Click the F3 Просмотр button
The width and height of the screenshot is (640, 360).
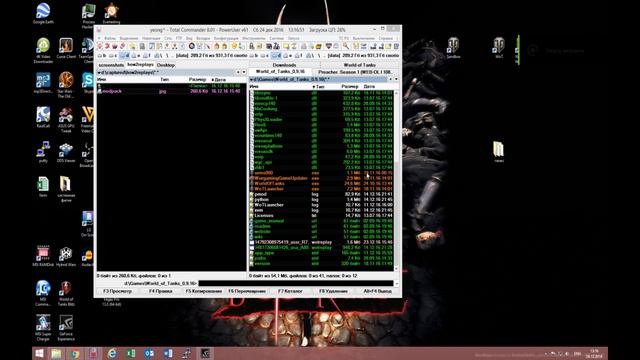click(118, 291)
